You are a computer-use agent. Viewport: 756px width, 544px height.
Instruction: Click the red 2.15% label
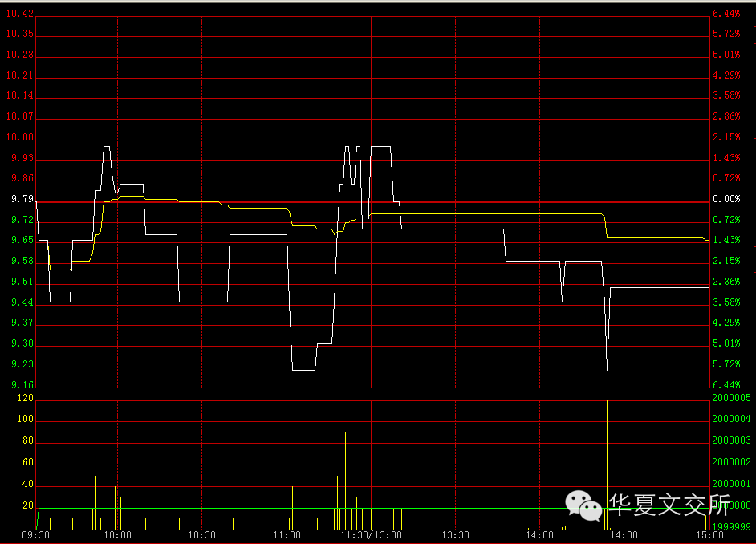726,137
